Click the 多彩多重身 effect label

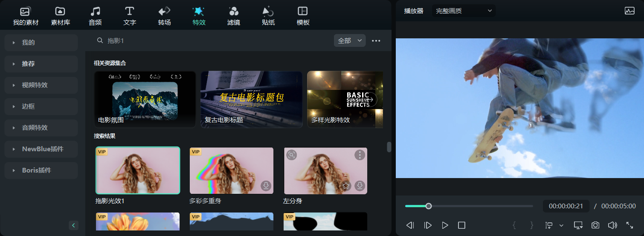click(x=205, y=201)
